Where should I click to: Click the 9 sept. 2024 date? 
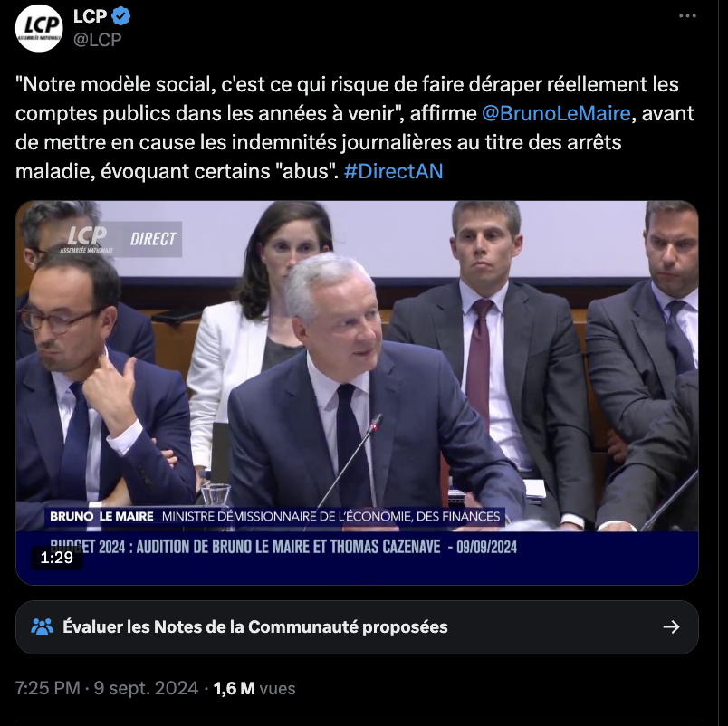(147, 688)
